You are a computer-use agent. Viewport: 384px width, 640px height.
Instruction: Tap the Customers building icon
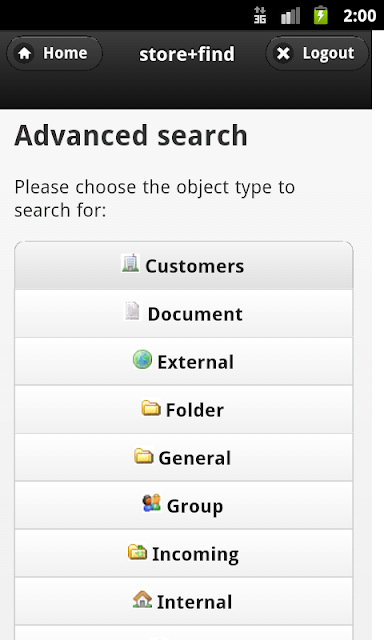click(x=131, y=263)
